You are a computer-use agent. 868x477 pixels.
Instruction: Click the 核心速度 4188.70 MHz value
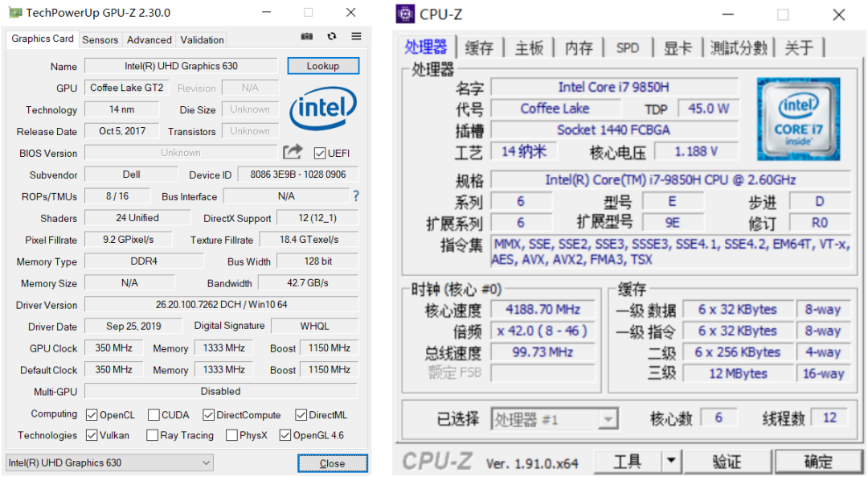pyautogui.click(x=542, y=309)
